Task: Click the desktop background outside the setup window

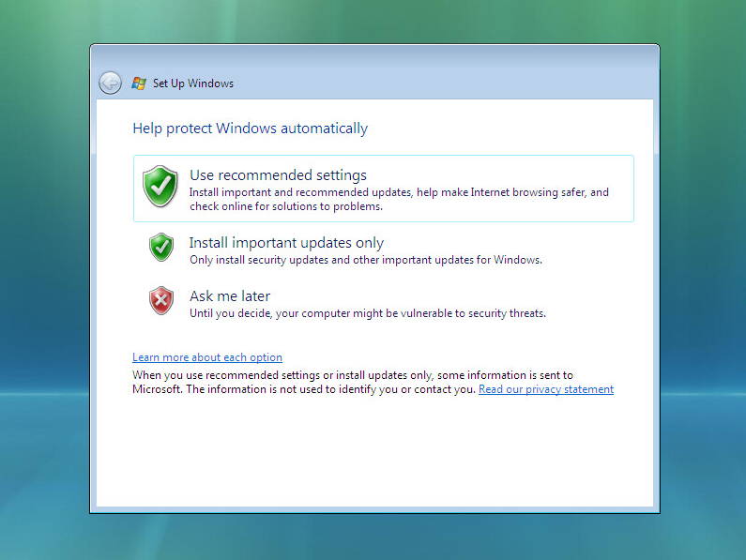Action: pos(704,281)
